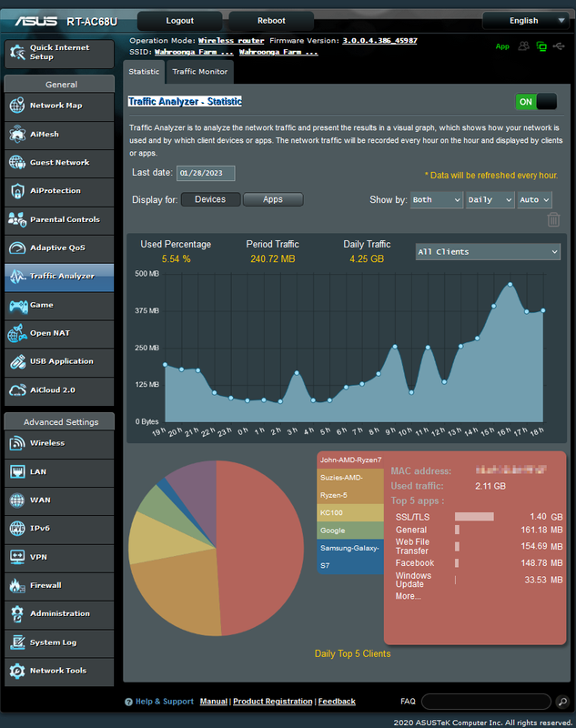Image resolution: width=576 pixels, height=728 pixels.
Task: Click the green network clients status icon
Action: point(541,46)
